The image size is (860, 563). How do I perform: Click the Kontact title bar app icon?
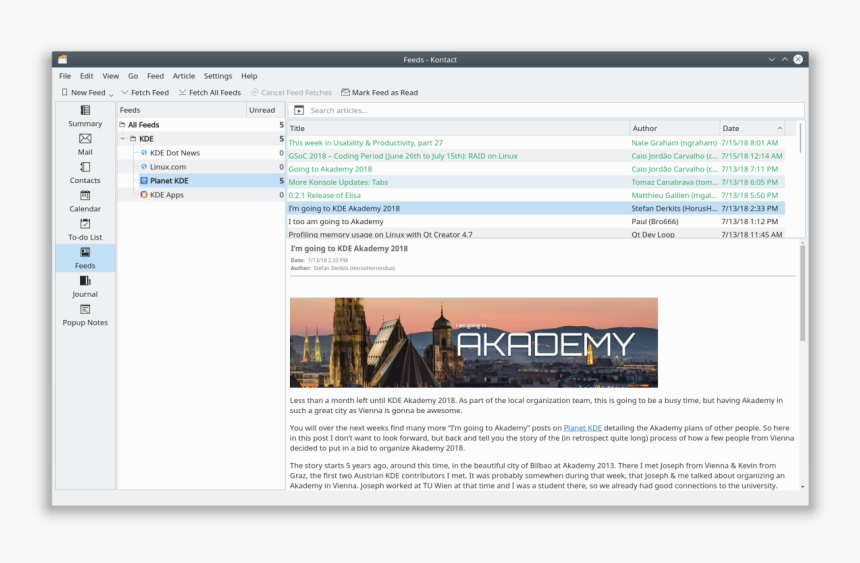point(63,59)
